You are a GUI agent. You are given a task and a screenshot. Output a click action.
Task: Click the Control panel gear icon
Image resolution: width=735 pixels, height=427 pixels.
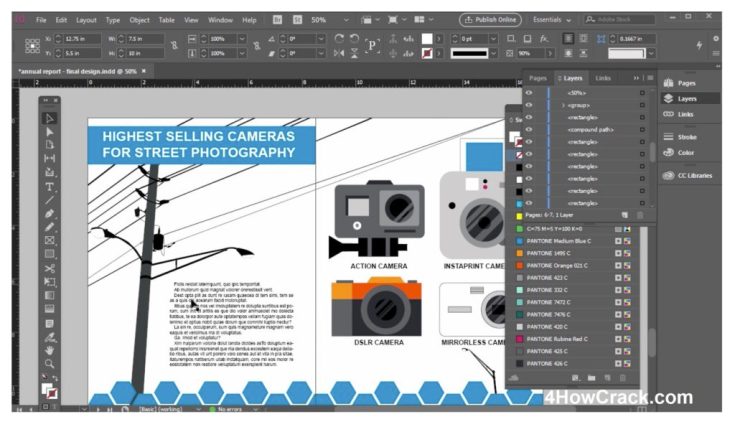[x=716, y=38]
